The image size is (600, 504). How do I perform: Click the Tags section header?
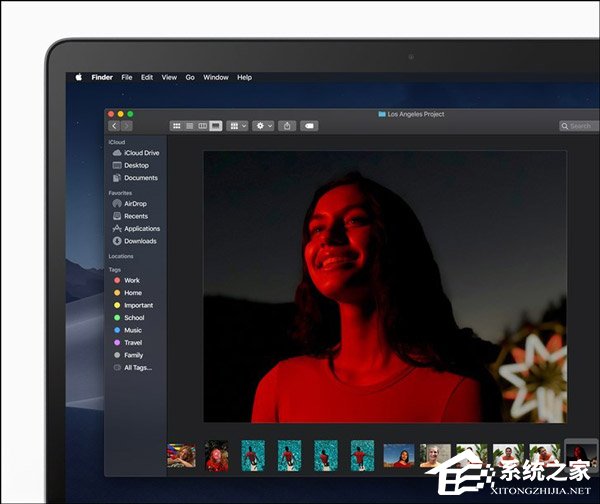point(114,269)
